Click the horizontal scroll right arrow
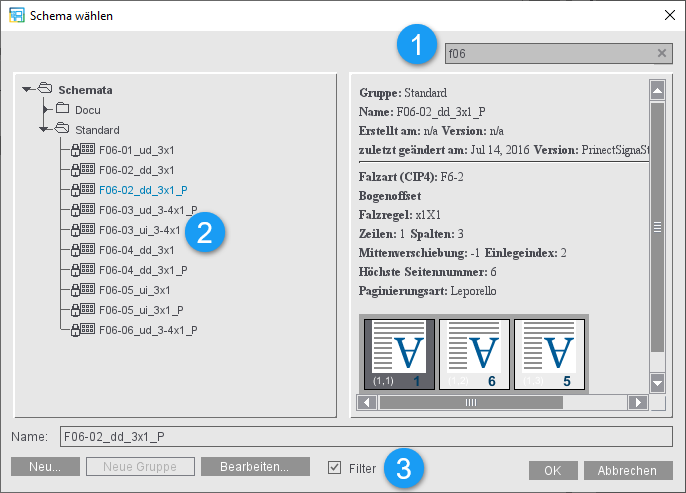 (638, 402)
